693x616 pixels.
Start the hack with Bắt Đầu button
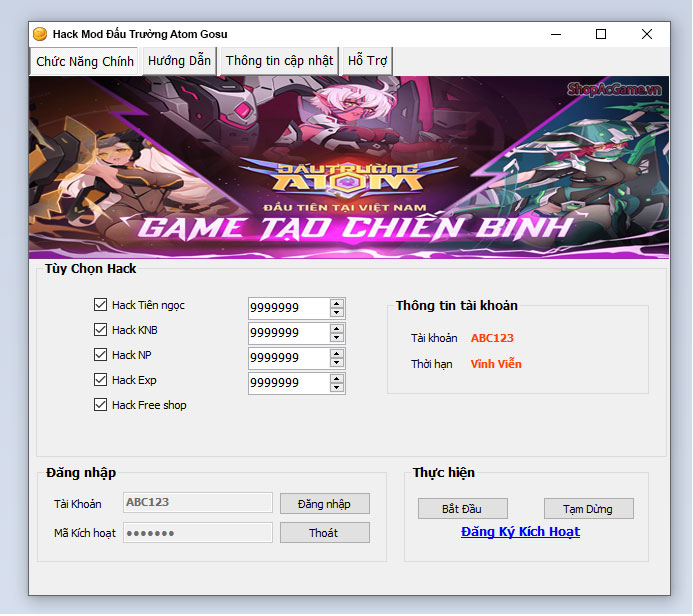(462, 509)
